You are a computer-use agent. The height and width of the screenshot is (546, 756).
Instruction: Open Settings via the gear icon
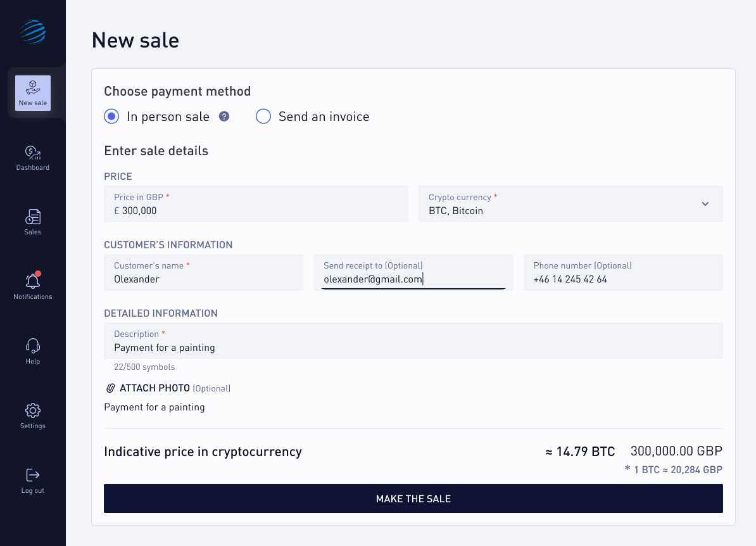pyautogui.click(x=32, y=410)
